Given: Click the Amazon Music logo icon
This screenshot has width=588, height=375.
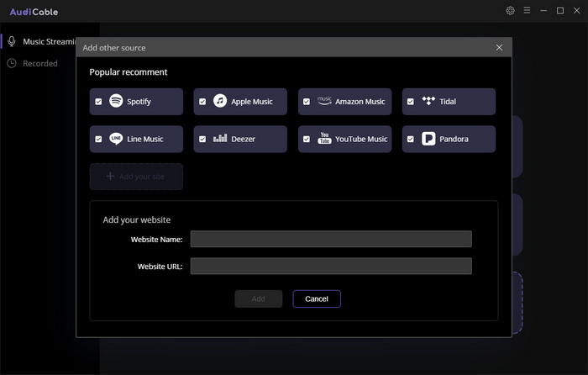Looking at the screenshot, I should point(324,101).
